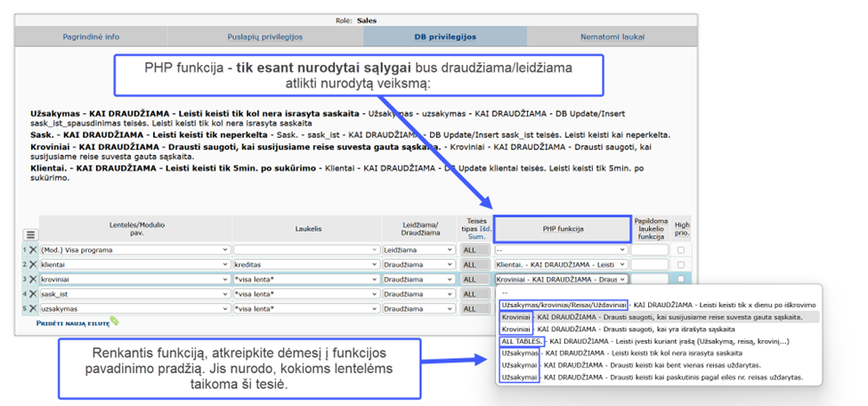Switch to Pagrindinė info tab

tap(91, 37)
